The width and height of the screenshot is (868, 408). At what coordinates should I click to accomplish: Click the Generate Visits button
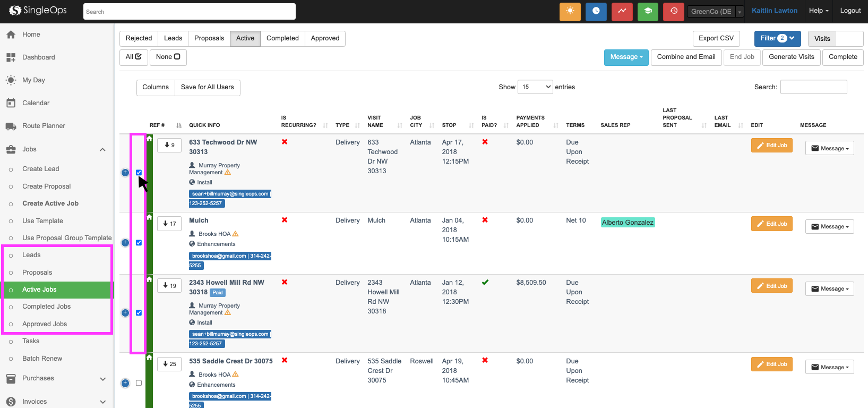tap(792, 57)
